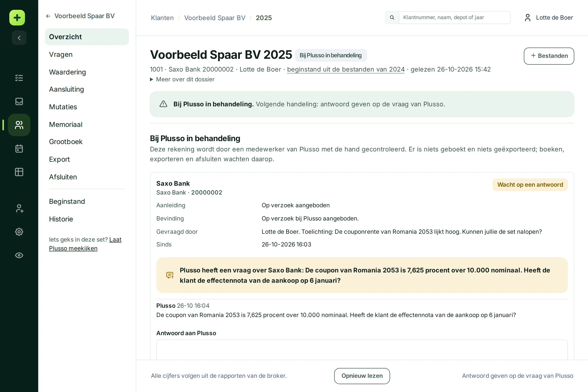Click in the Antwoord aan Plusso textbox

click(362, 350)
